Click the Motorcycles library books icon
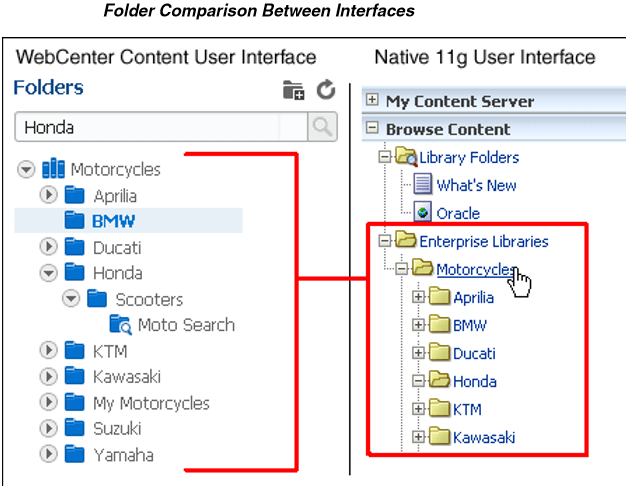Viewport: 626px width, 486px height. pyautogui.click(x=54, y=169)
